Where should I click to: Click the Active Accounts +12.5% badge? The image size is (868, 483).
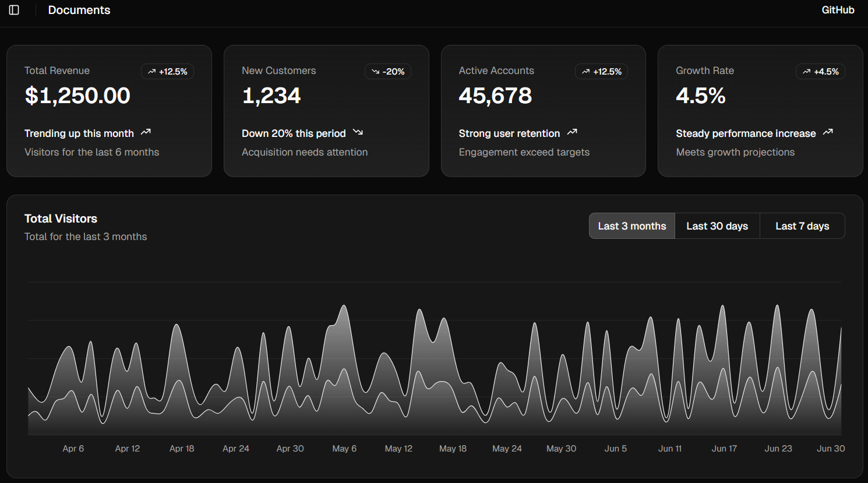coord(601,72)
